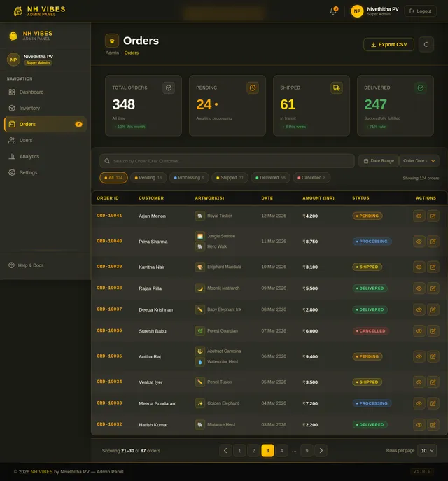Expand the Order Date sort dropdown
The image size is (448, 481).
click(x=419, y=161)
